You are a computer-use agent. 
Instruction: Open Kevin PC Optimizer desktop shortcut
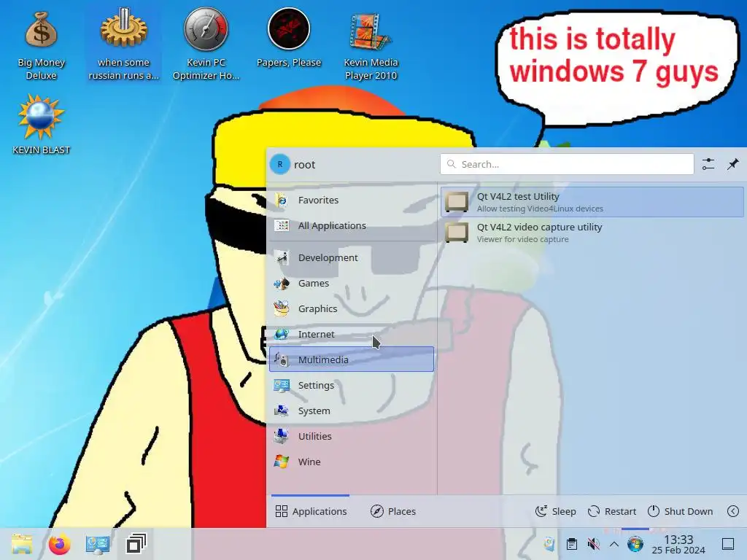click(x=206, y=44)
